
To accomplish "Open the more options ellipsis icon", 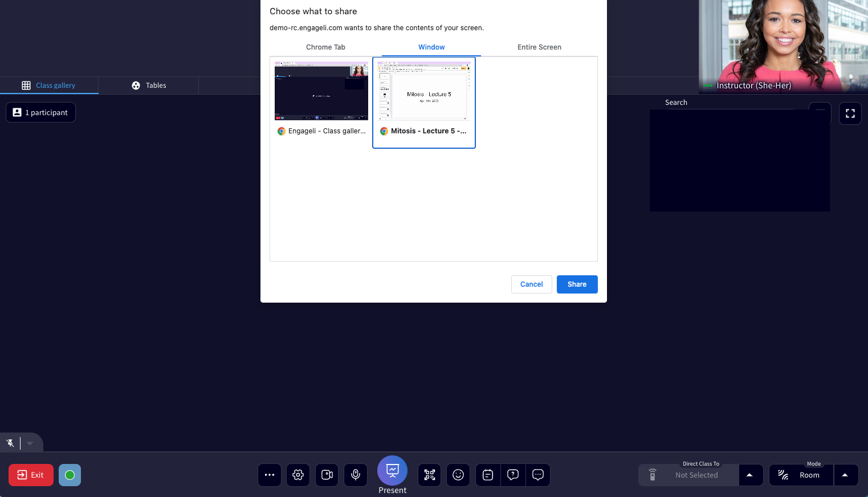I will click(x=269, y=475).
